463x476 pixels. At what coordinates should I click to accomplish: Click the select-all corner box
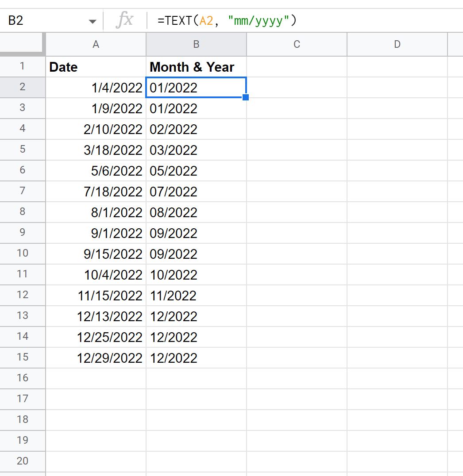(x=23, y=44)
